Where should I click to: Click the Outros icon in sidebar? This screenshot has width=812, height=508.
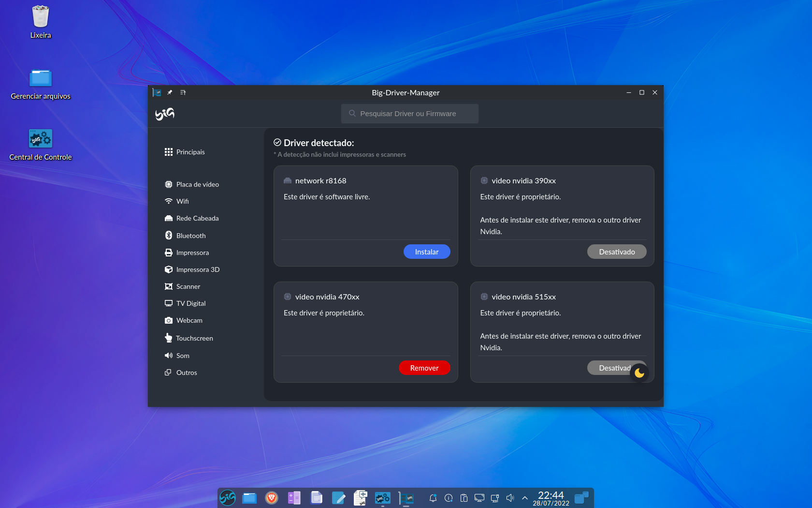click(x=168, y=373)
